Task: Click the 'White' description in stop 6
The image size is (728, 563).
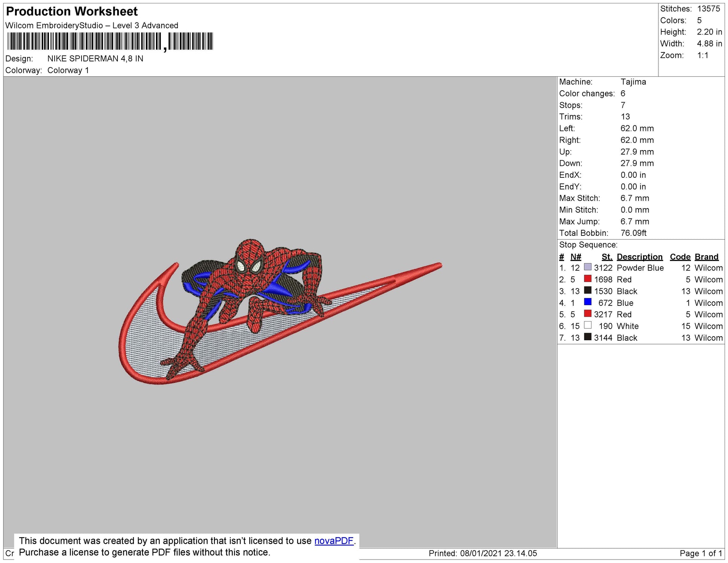Action: (x=627, y=326)
